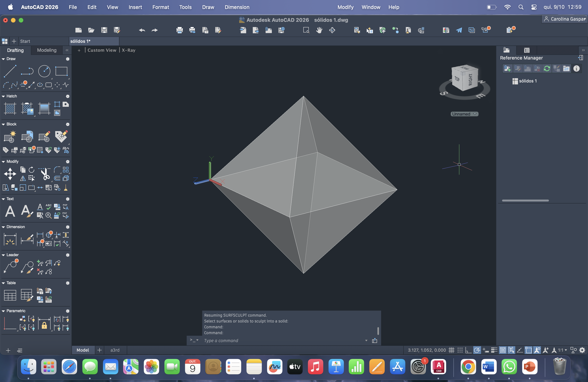Open the Modify menu
Image resolution: width=588 pixels, height=382 pixels.
click(345, 7)
